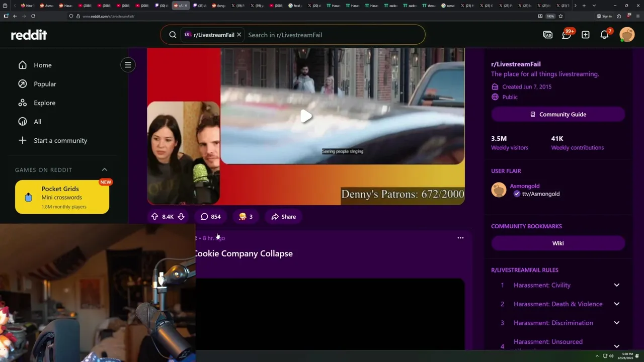Click the browser back arrow

15,16
